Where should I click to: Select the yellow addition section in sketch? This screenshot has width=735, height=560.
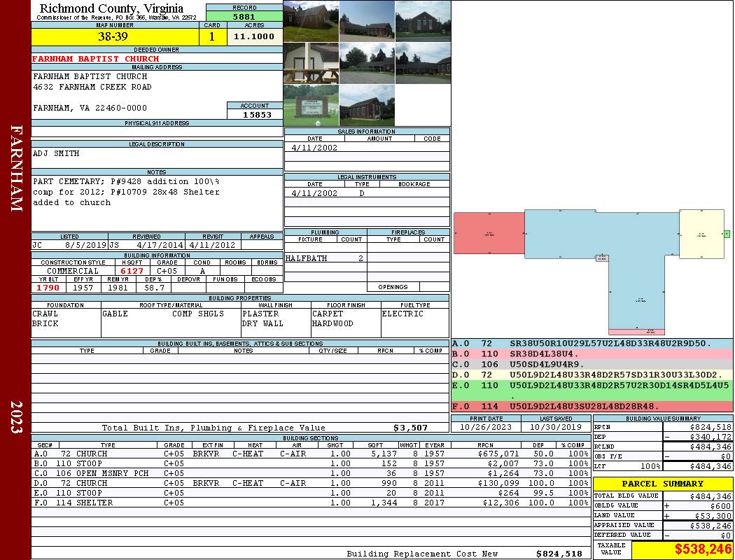pos(701,234)
